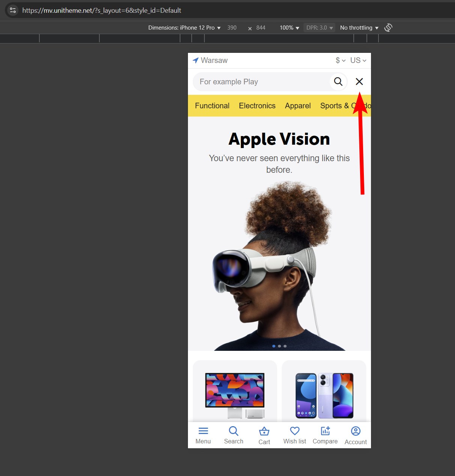Open the Account profile icon
455x476 pixels.
point(356,431)
